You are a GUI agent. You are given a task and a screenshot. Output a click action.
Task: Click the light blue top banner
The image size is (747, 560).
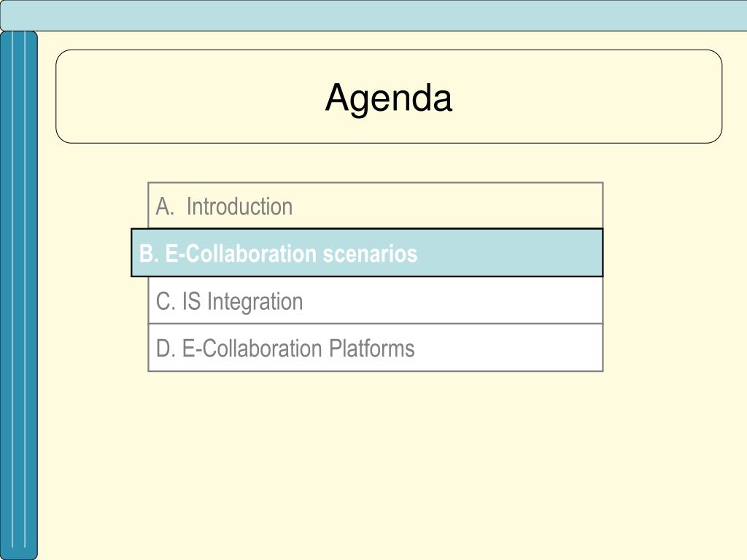coord(373,15)
